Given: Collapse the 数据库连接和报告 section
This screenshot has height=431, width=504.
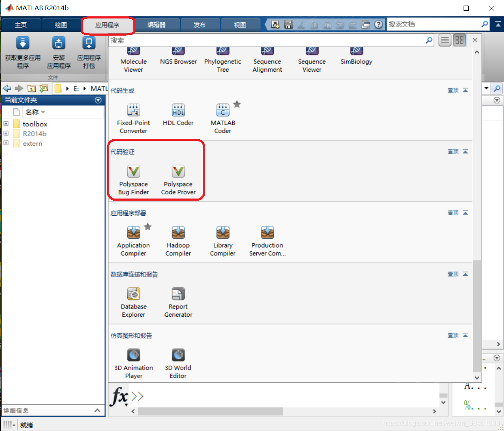Looking at the screenshot, I should pyautogui.click(x=465, y=274).
